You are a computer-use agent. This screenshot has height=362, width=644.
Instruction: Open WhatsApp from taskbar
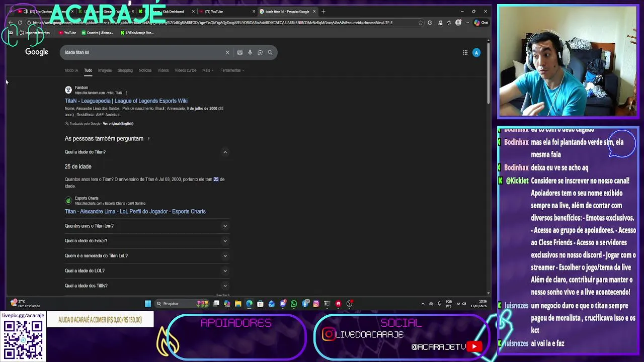[294, 304]
